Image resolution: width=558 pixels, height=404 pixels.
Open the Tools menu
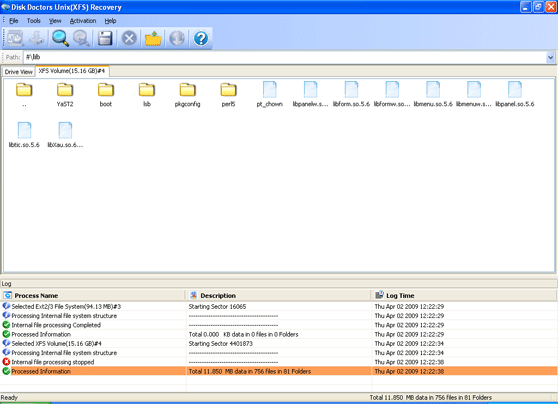click(33, 21)
